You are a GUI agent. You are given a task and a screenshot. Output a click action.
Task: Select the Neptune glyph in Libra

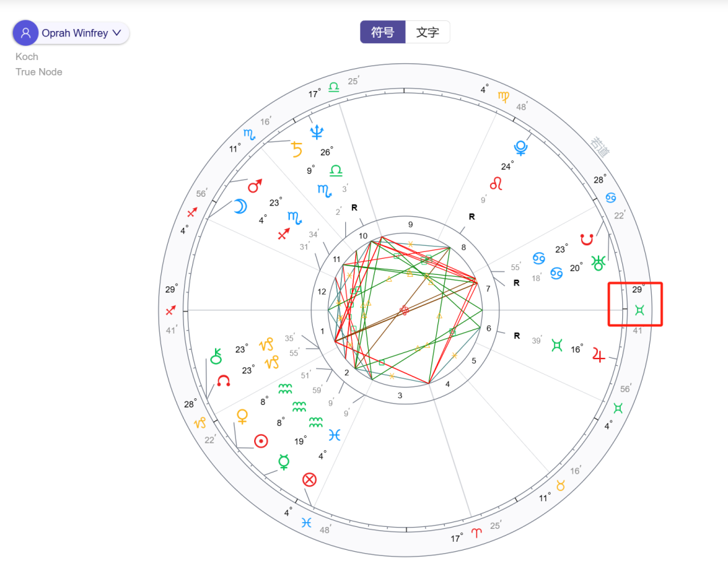click(317, 133)
